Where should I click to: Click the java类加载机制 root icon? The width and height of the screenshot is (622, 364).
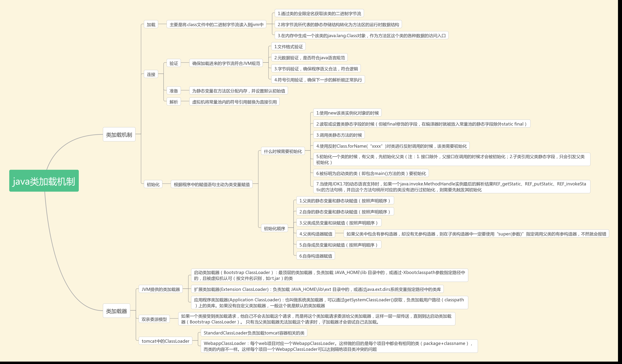coord(42,182)
